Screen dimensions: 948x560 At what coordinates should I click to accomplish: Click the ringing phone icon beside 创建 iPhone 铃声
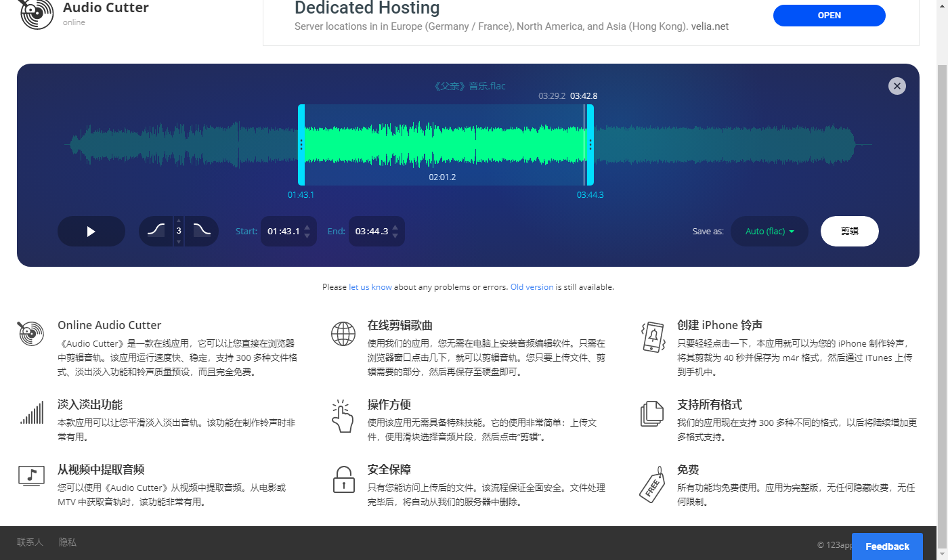point(653,337)
